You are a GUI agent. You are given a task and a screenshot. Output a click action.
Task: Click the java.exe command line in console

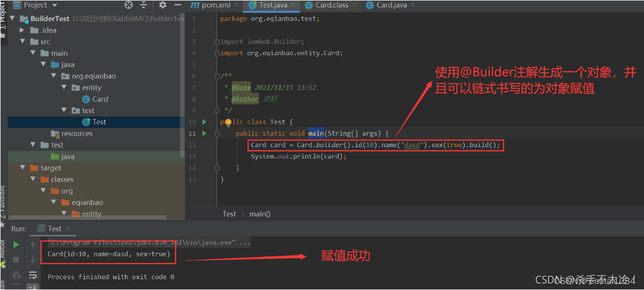pyautogui.click(x=149, y=242)
